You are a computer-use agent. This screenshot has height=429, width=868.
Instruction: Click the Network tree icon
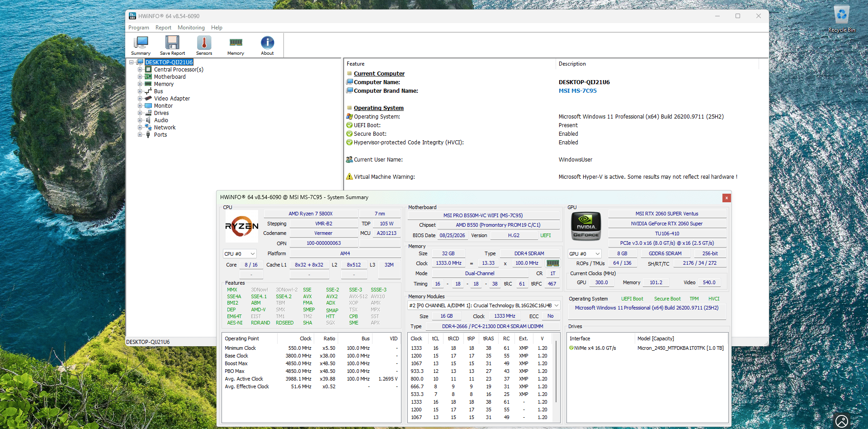click(148, 127)
